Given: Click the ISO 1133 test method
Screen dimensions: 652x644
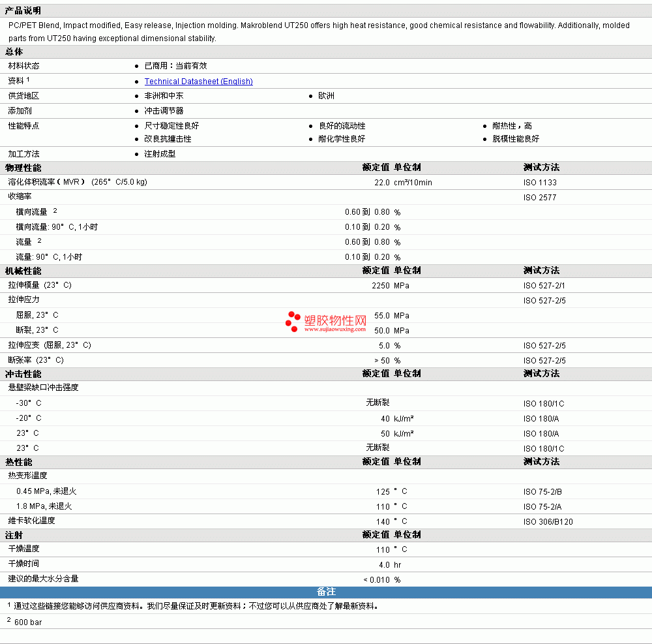Looking at the screenshot, I should pos(540,182).
